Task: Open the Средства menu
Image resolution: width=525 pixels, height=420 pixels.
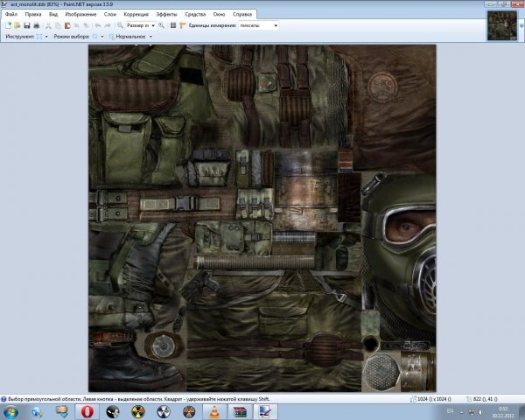Action: [195, 14]
